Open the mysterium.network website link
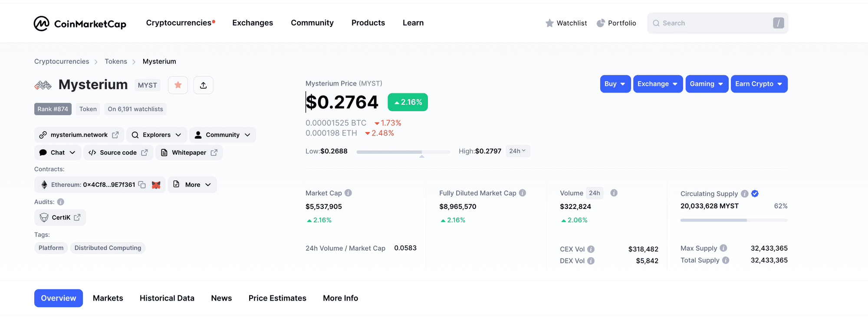The width and height of the screenshot is (868, 321). pos(79,135)
